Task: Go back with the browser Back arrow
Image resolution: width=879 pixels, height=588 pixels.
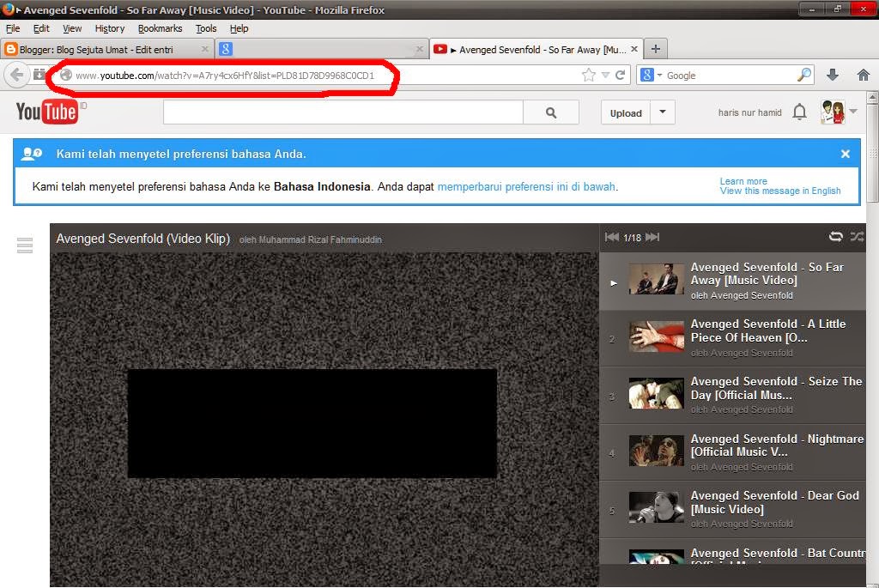Action: [x=17, y=75]
